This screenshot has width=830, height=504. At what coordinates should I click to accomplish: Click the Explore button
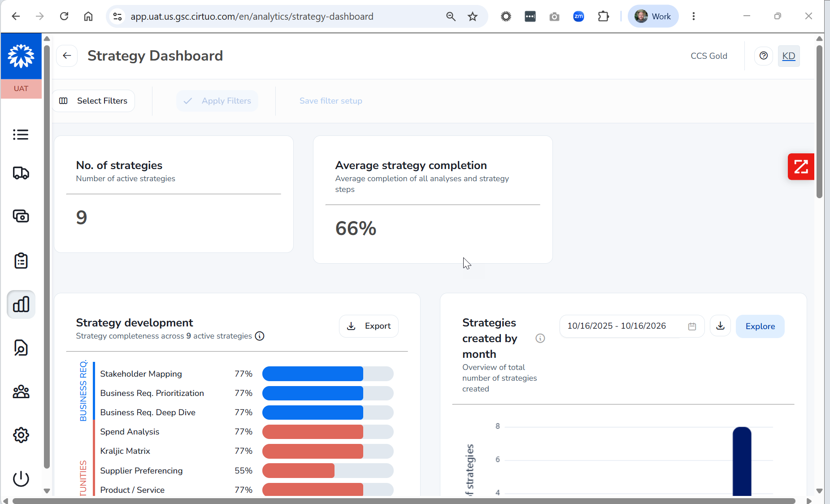tap(760, 326)
